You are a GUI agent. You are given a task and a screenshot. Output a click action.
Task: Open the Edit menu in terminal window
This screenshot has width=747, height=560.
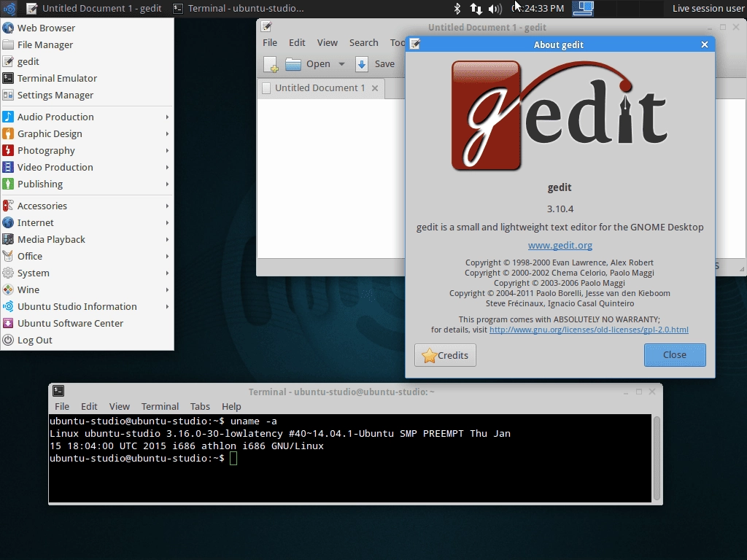(89, 407)
